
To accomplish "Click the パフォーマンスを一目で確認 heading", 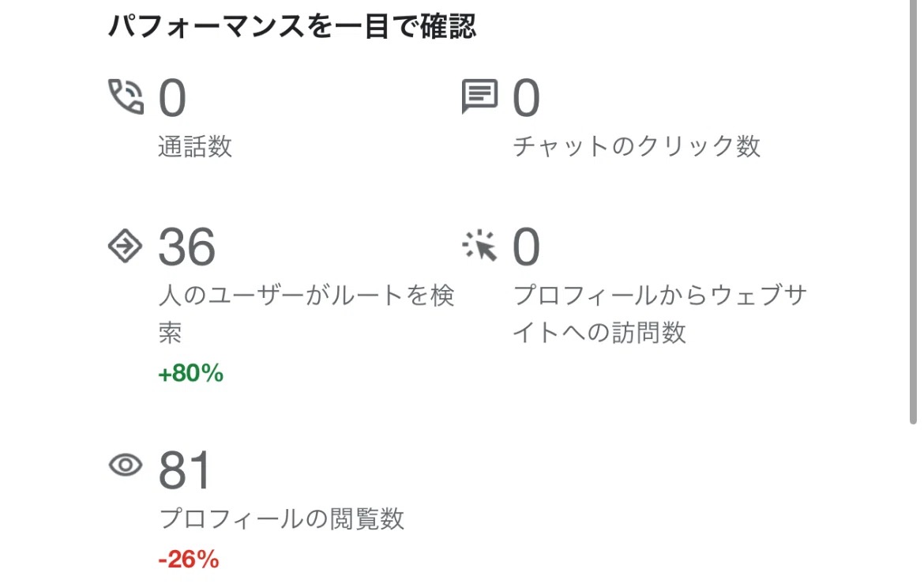I will tap(291, 28).
